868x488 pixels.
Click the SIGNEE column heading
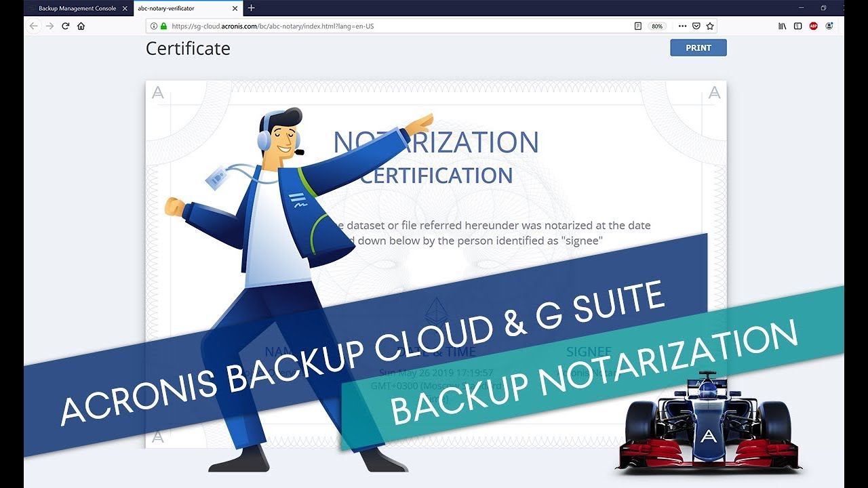(589, 351)
